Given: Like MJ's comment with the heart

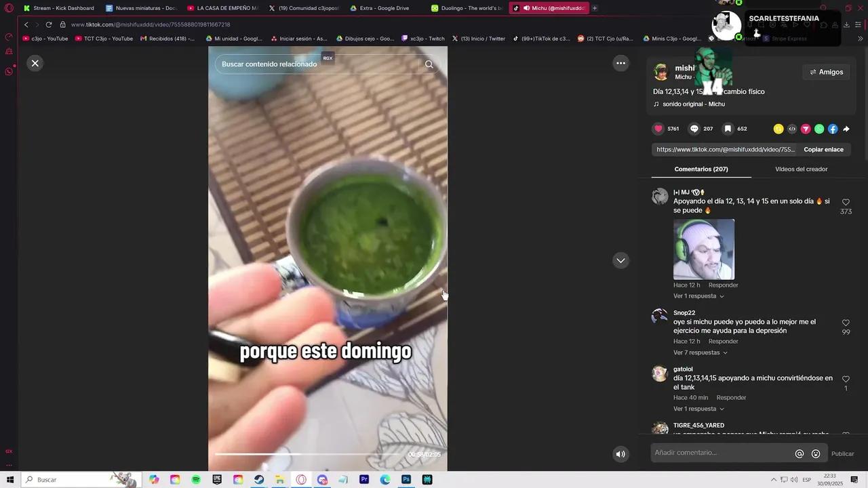Looking at the screenshot, I should [x=846, y=202].
